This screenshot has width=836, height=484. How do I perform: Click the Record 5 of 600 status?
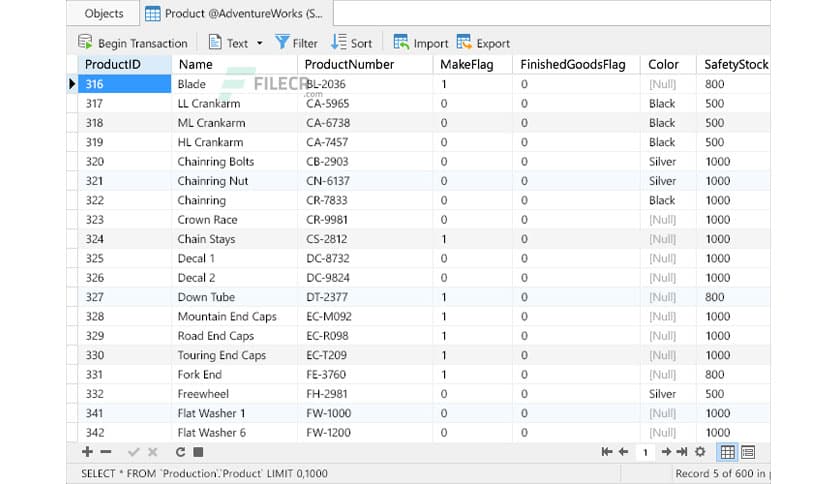tap(722, 473)
